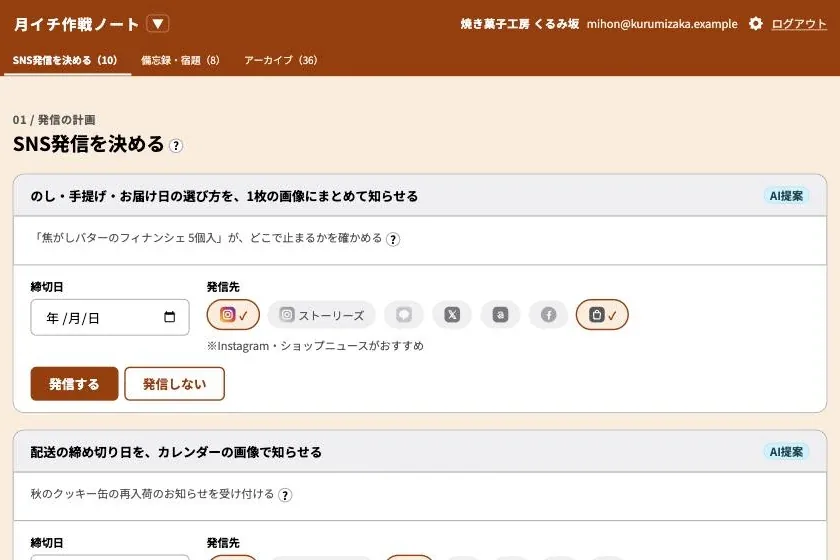Open the dropdown arrow beside 月イチ作戦ノート

(158, 24)
